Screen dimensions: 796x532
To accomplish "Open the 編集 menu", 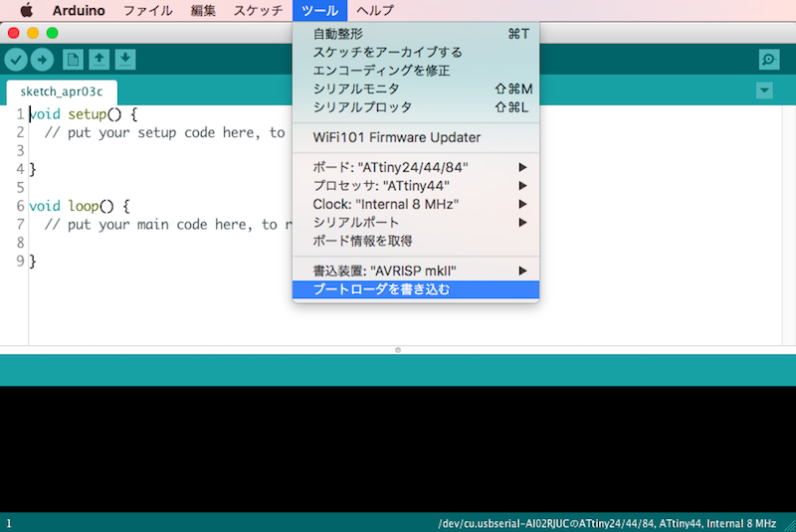I will (203, 10).
